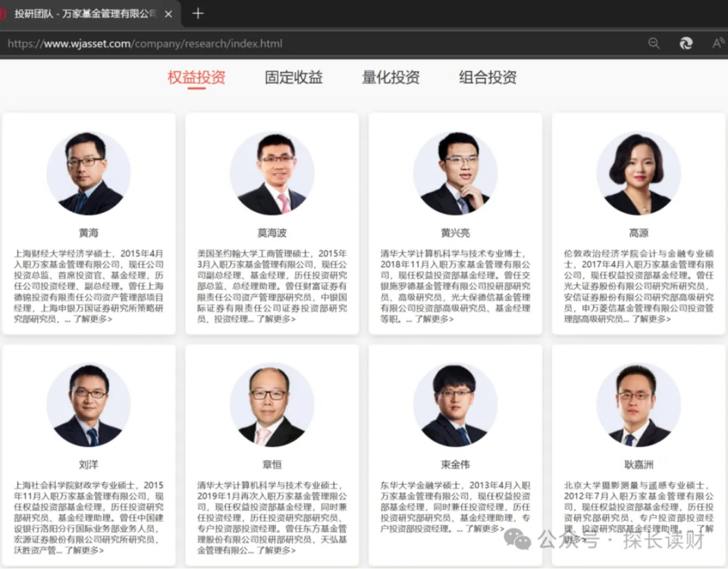
Task: Click the 投研团队 browser tab title
Action: point(86,14)
